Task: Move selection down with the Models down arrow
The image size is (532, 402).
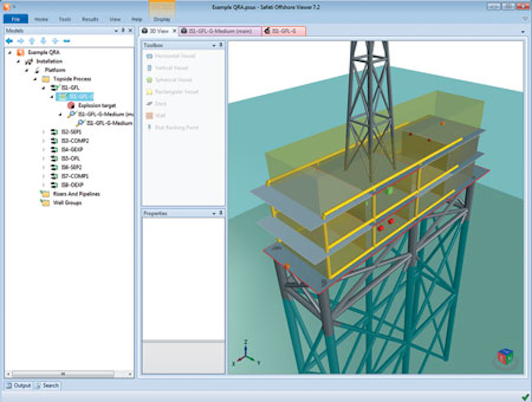Action: pos(44,41)
